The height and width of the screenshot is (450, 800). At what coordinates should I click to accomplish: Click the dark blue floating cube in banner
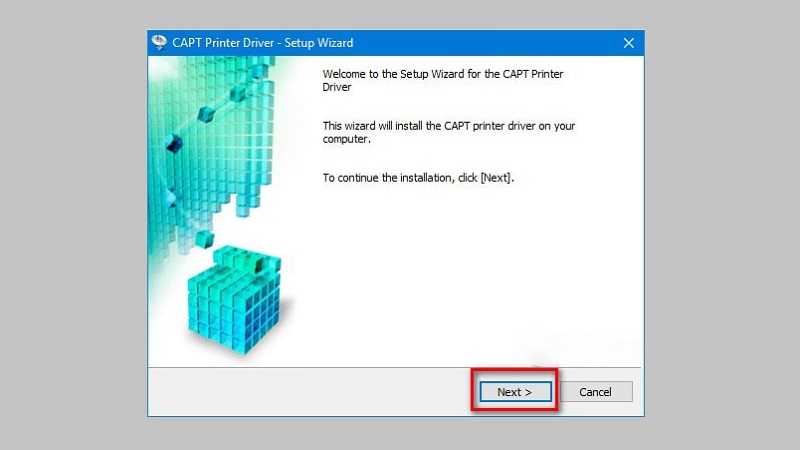(173, 143)
